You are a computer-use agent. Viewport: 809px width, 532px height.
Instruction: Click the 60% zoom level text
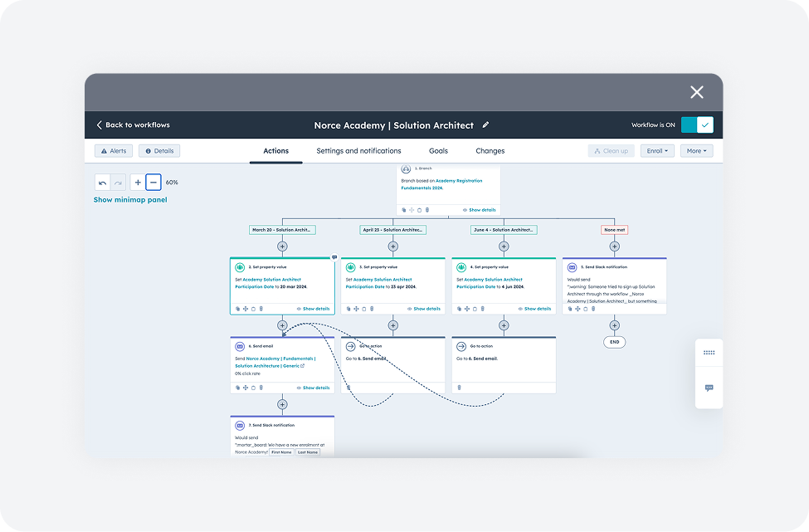click(172, 183)
